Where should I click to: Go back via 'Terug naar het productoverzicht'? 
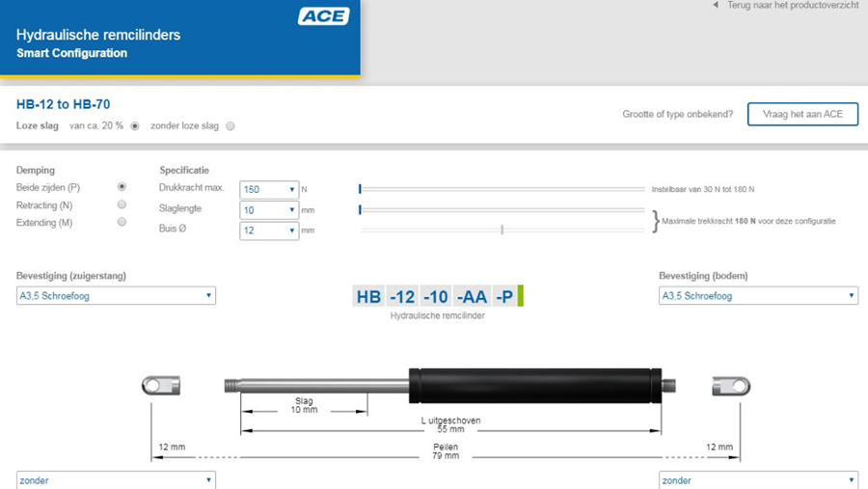[792, 6]
